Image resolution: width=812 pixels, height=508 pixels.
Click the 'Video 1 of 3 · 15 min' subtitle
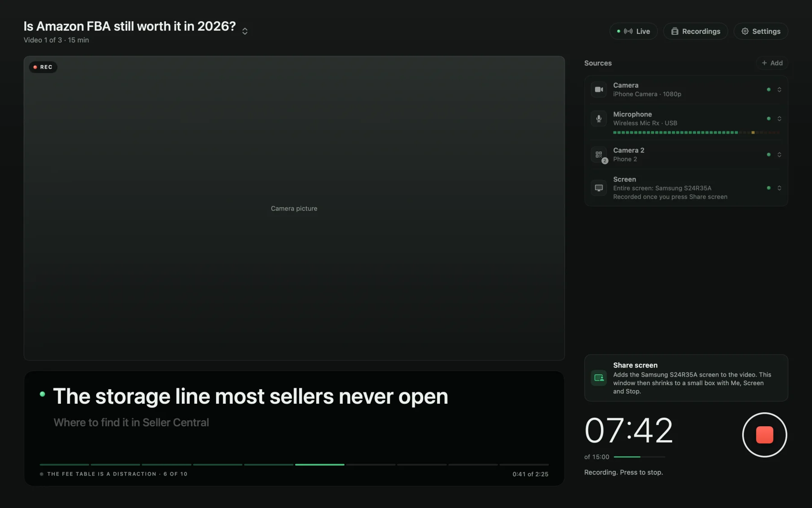pyautogui.click(x=56, y=40)
